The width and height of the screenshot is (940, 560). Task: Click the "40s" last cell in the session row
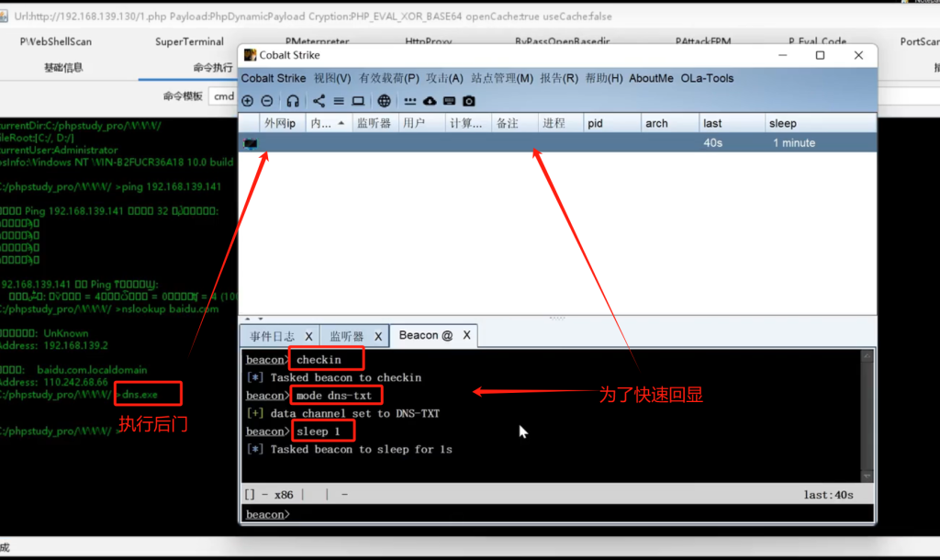pos(712,143)
